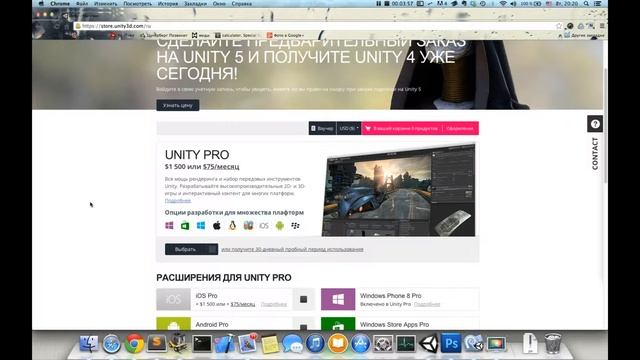This screenshot has height=360, width=640.
Task: Launch iTunes from the Dock
Action: pyautogui.click(x=315, y=344)
